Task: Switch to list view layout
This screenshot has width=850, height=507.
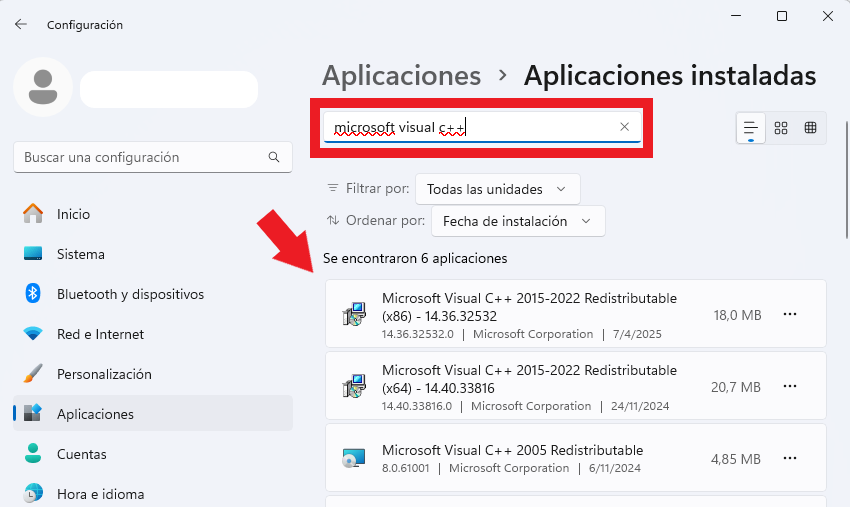Action: pos(751,128)
